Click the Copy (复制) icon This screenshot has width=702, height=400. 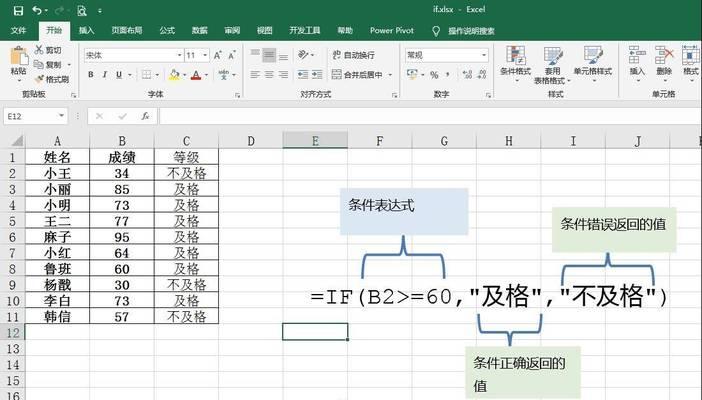point(39,65)
